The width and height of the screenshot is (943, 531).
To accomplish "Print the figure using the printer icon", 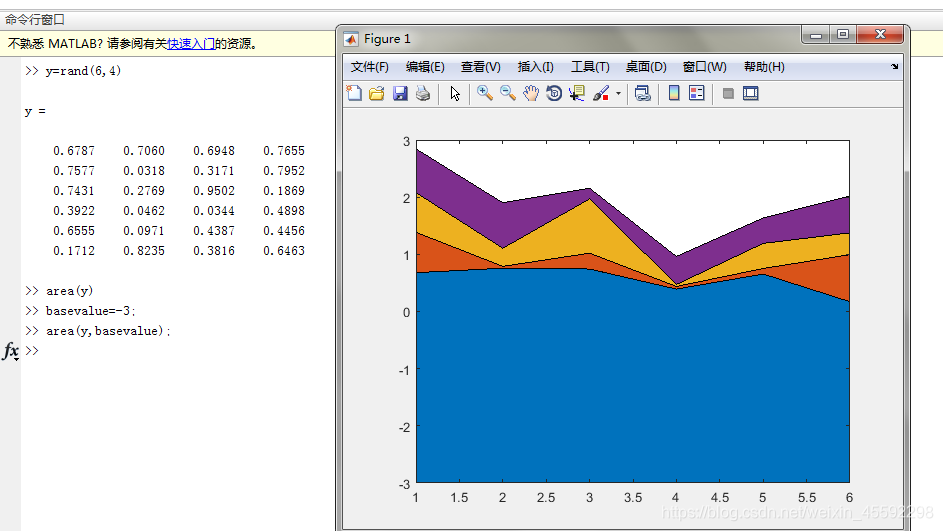I will coord(423,93).
